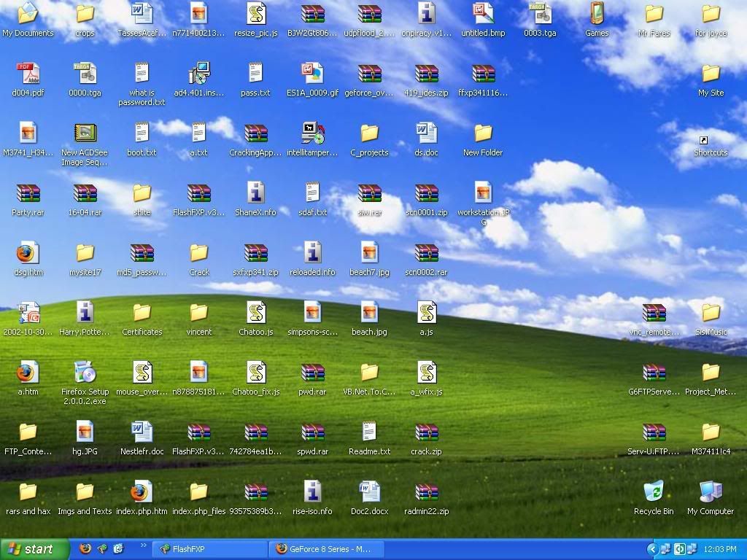
Task: Select the intellitamper desktop icon
Action: pos(313,133)
